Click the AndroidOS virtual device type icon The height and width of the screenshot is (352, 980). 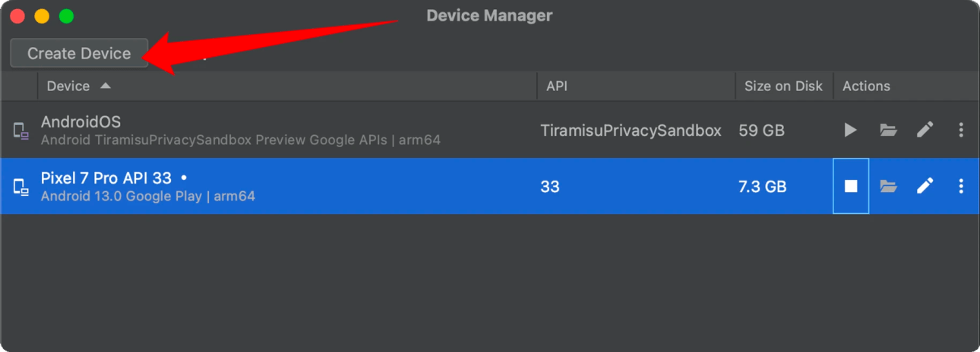(x=21, y=130)
